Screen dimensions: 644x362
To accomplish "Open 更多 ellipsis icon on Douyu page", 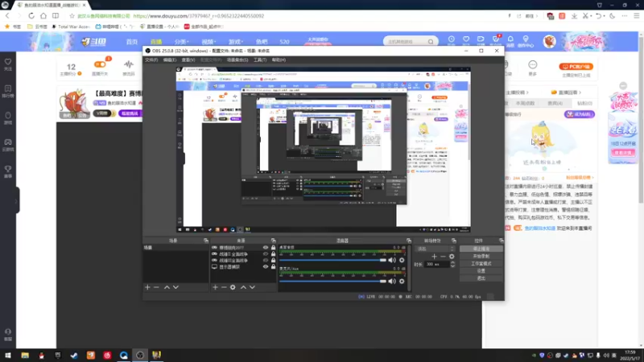I will tap(533, 68).
